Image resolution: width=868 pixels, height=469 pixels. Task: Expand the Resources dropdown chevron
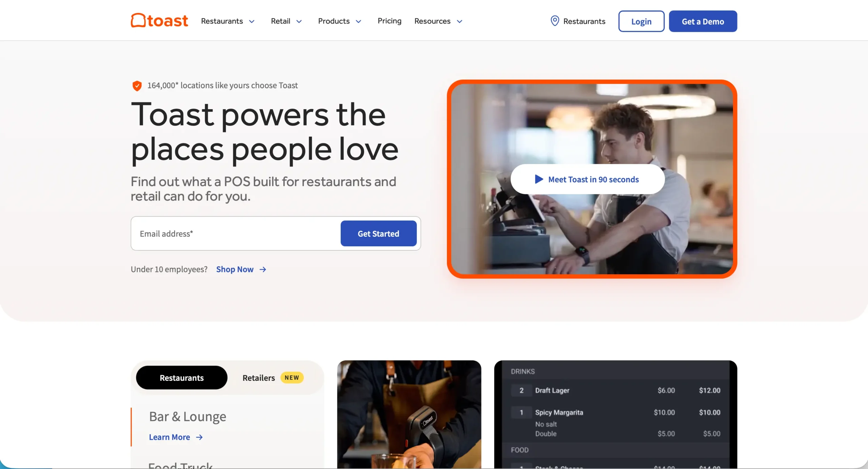coord(459,21)
